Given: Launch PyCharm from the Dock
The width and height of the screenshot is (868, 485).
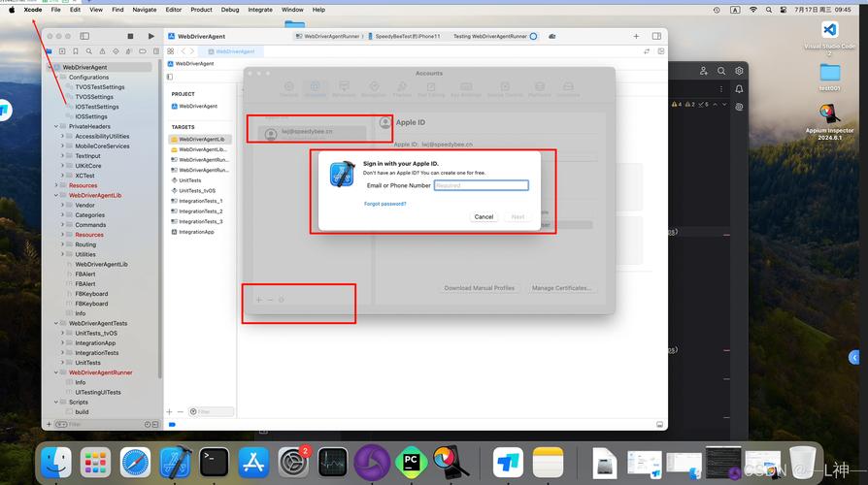Looking at the screenshot, I should pyautogui.click(x=411, y=463).
